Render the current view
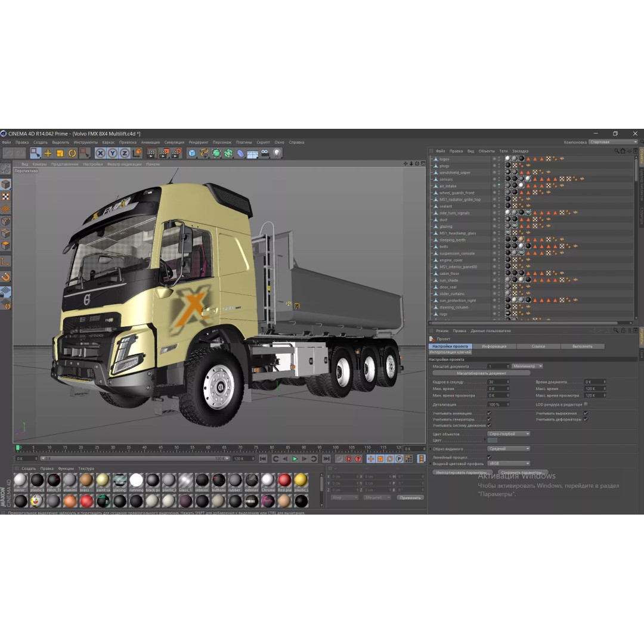644x644 pixels. [x=151, y=154]
